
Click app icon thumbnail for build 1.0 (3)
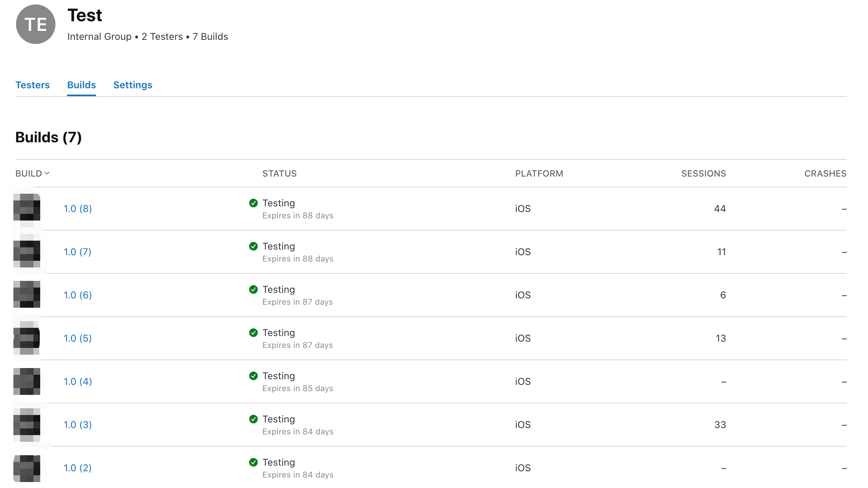pos(27,425)
